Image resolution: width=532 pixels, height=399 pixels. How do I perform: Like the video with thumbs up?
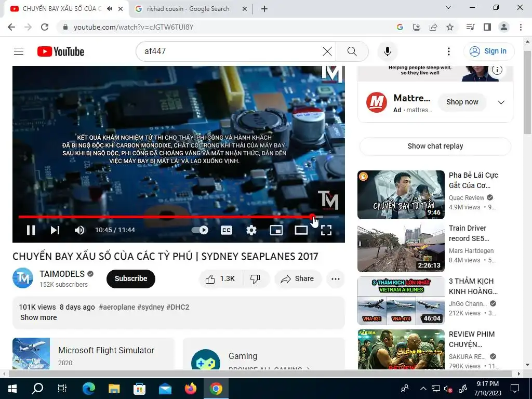pos(220,278)
